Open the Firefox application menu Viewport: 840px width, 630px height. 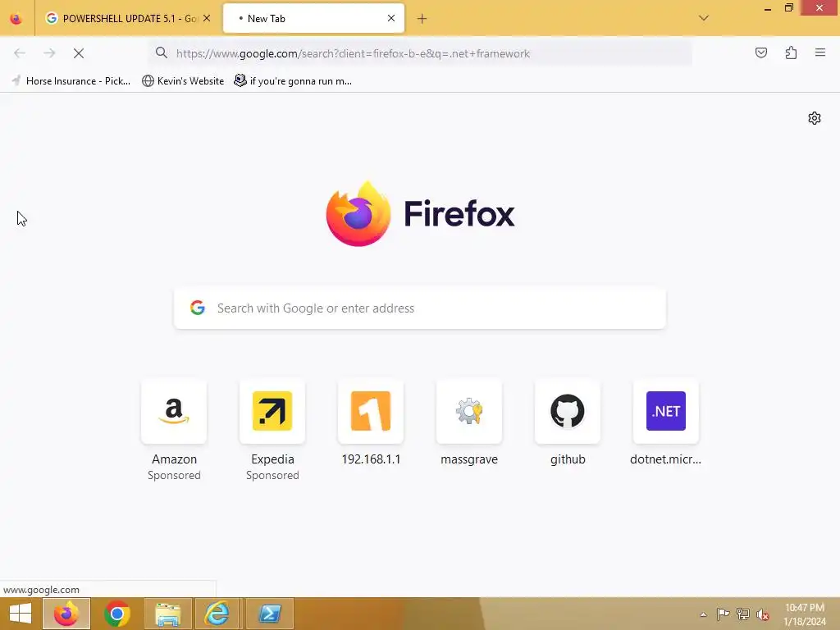pos(820,52)
